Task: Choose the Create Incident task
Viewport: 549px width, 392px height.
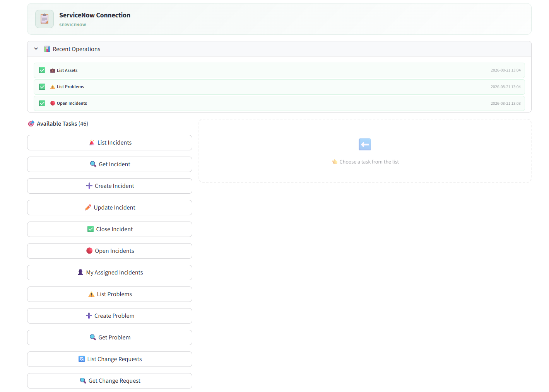Action: coord(109,186)
